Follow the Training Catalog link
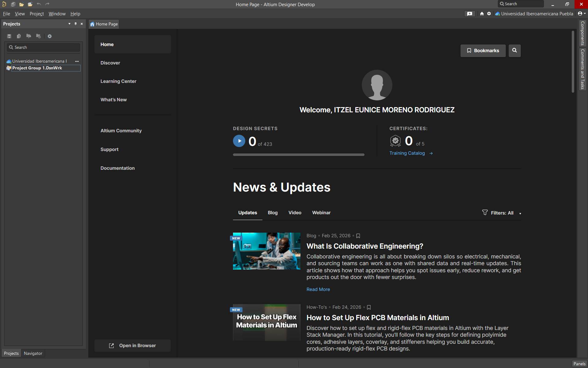Image resolution: width=588 pixels, height=368 pixels. [411, 153]
